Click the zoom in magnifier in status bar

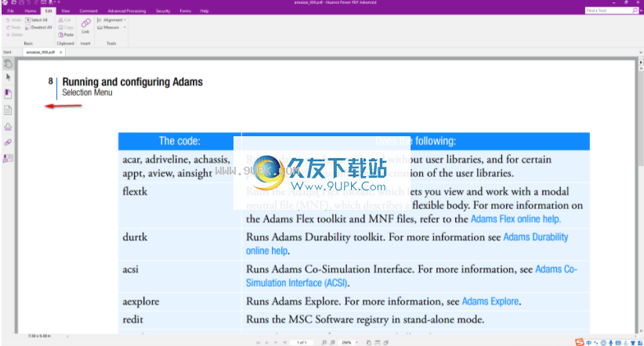(333, 342)
